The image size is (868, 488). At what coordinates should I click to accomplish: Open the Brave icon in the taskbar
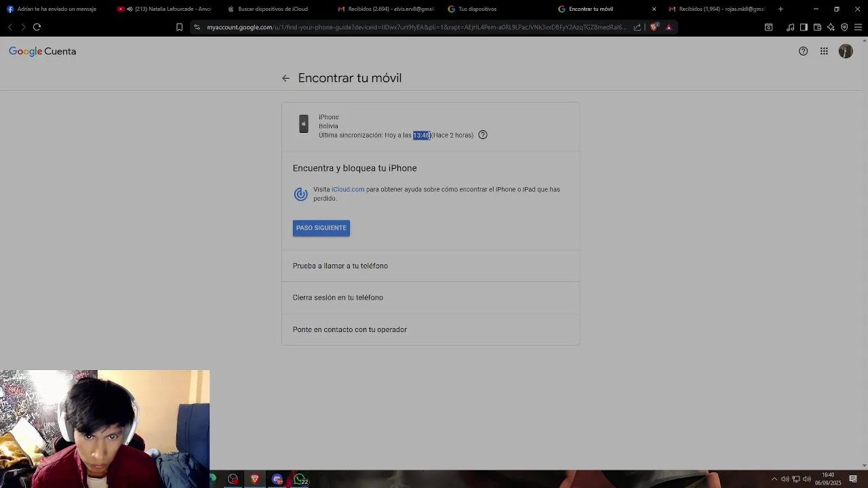click(255, 479)
